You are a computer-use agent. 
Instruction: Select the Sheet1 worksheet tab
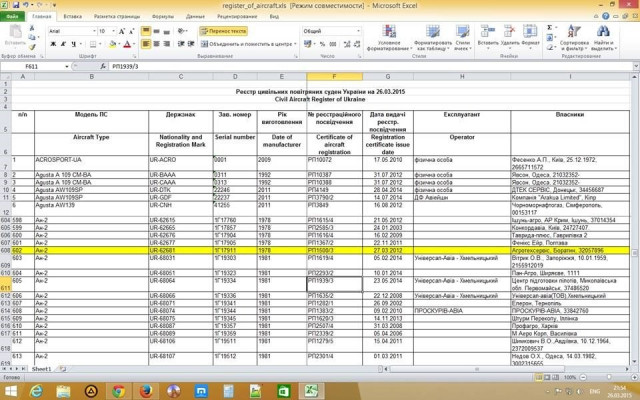click(x=42, y=369)
